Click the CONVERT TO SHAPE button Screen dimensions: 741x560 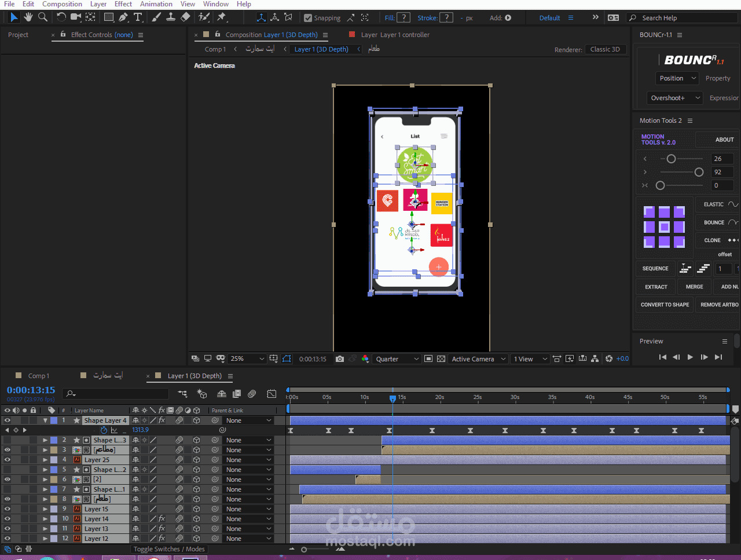tap(665, 305)
